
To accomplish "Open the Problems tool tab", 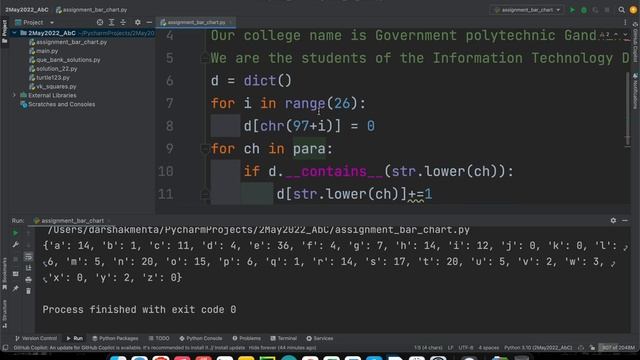I will (x=247, y=338).
